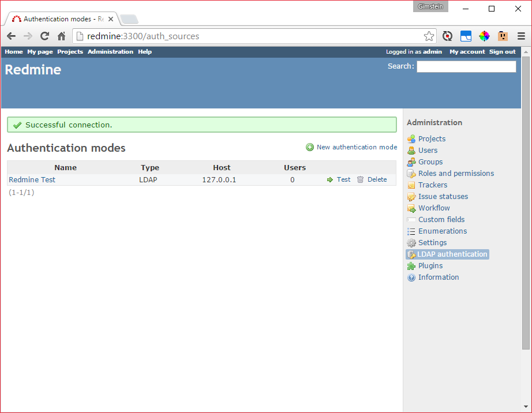Open the Administration top menu

click(x=110, y=52)
